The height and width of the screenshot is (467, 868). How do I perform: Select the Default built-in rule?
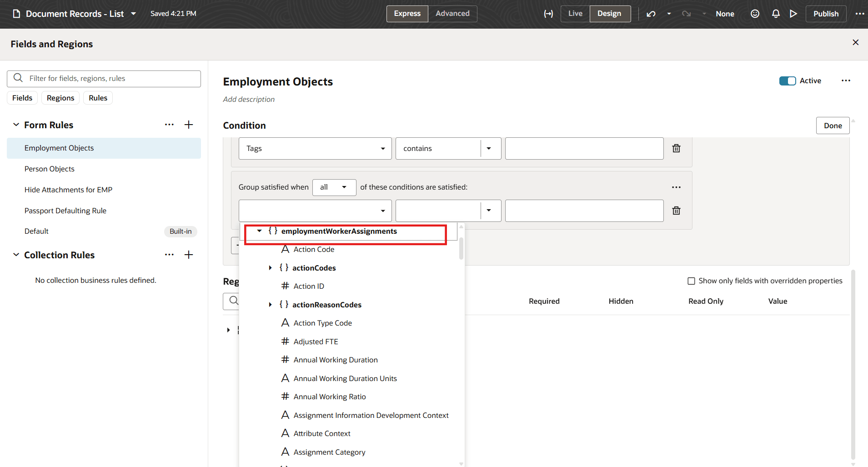coord(104,231)
